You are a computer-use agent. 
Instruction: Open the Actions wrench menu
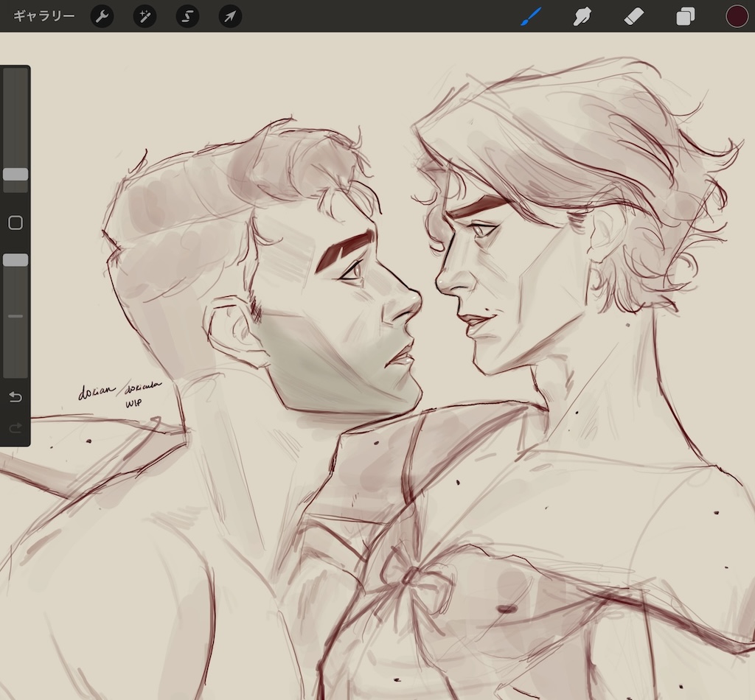click(x=102, y=16)
